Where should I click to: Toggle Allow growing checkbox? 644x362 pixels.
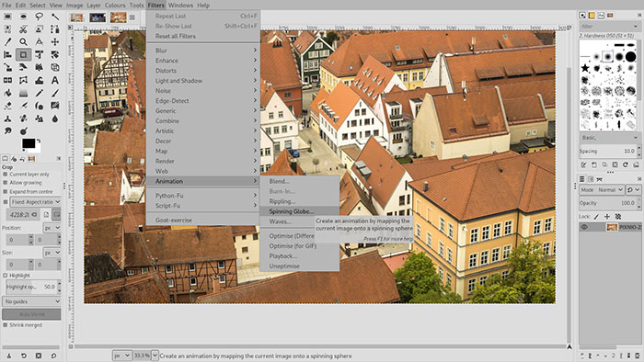pyautogui.click(x=6, y=183)
